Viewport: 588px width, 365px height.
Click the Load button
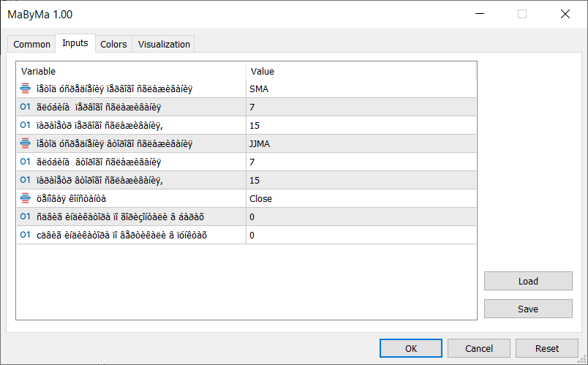click(x=528, y=282)
